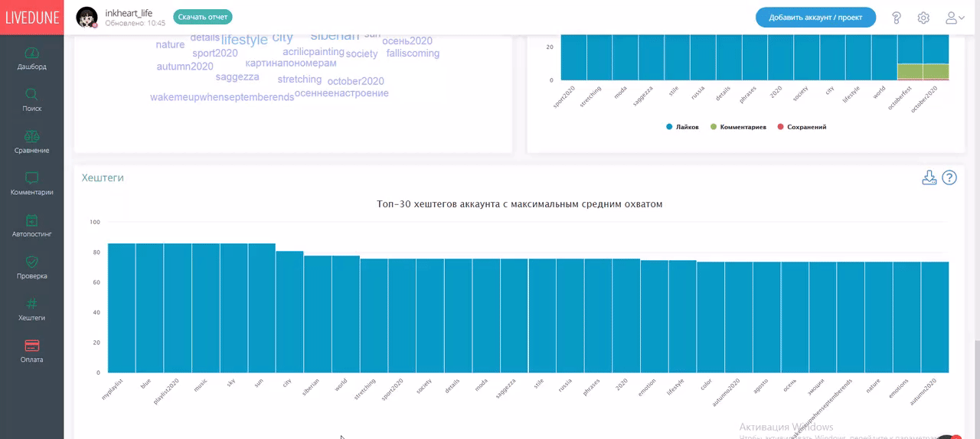Open the Комментарии sidebar icon
This screenshot has width=980, height=439.
pyautogui.click(x=31, y=177)
